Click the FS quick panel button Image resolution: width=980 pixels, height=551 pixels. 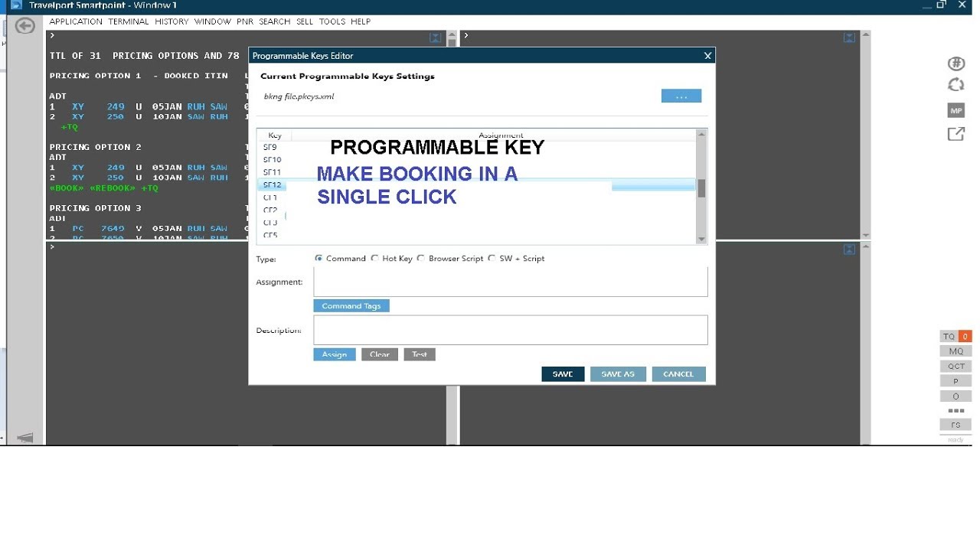pyautogui.click(x=955, y=425)
